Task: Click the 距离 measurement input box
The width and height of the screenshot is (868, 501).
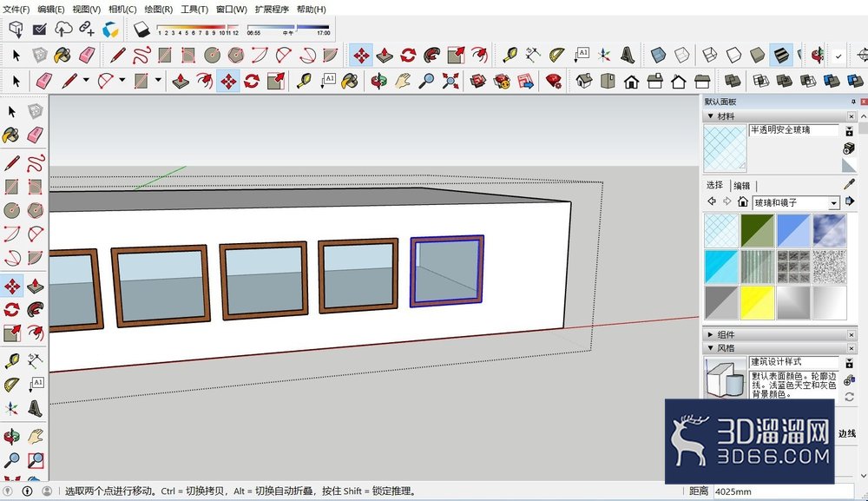Action: tap(783, 491)
